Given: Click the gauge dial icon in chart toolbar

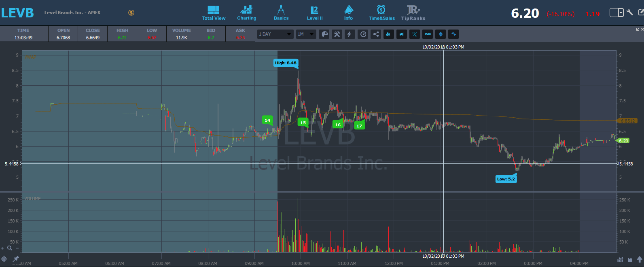Looking at the screenshot, I should click(x=363, y=34).
